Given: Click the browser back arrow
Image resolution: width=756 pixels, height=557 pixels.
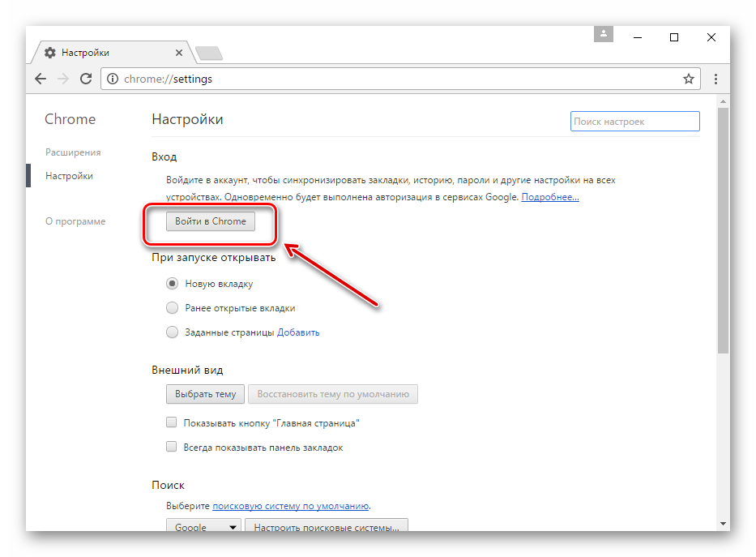Looking at the screenshot, I should [41, 79].
